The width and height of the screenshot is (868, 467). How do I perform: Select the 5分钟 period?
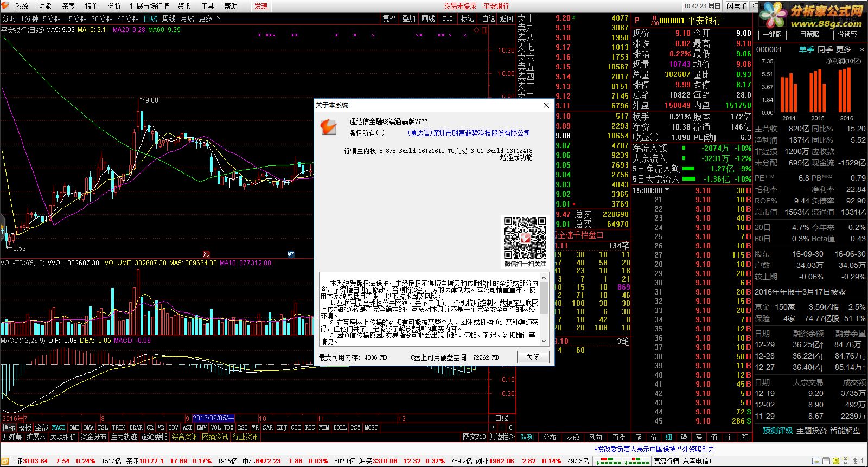point(52,18)
